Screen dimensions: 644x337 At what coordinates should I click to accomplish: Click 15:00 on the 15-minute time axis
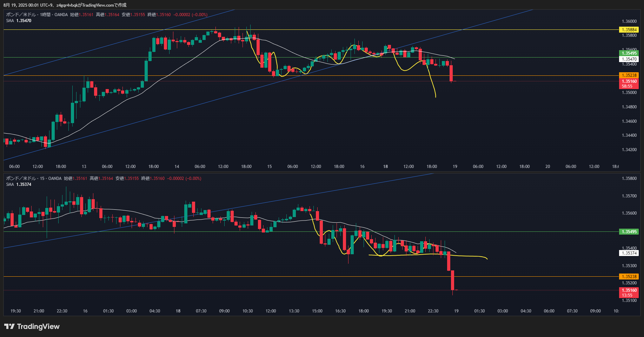point(317,311)
